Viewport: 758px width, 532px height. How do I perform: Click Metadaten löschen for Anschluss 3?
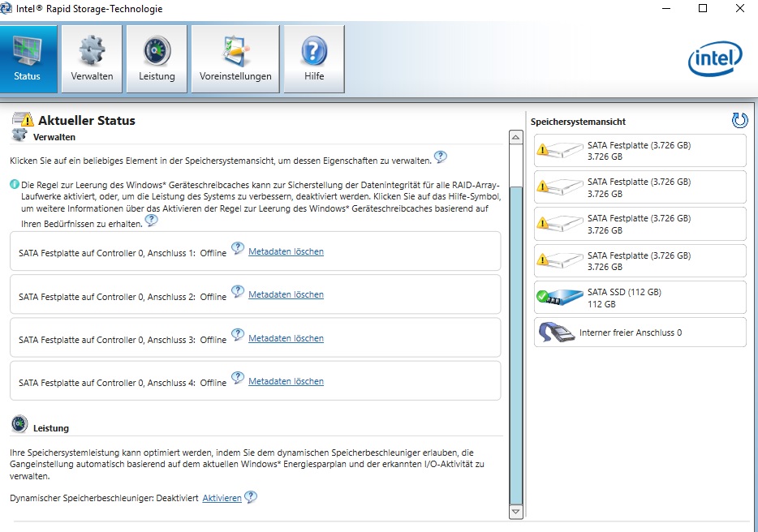286,338
